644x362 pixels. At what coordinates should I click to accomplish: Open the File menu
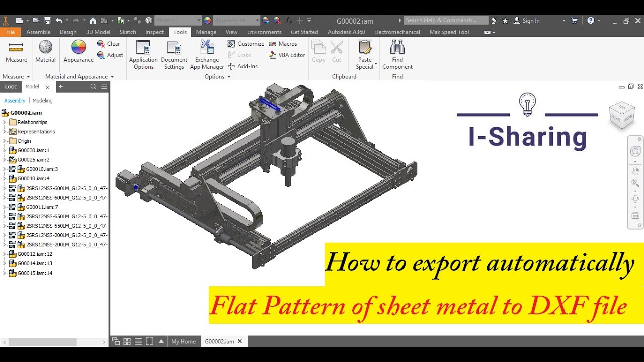point(10,32)
